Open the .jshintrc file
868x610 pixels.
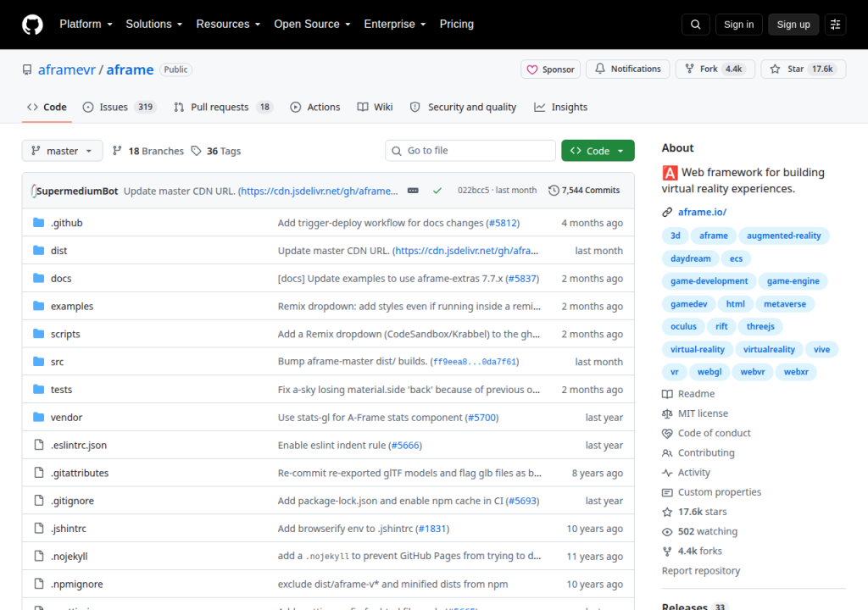click(69, 528)
